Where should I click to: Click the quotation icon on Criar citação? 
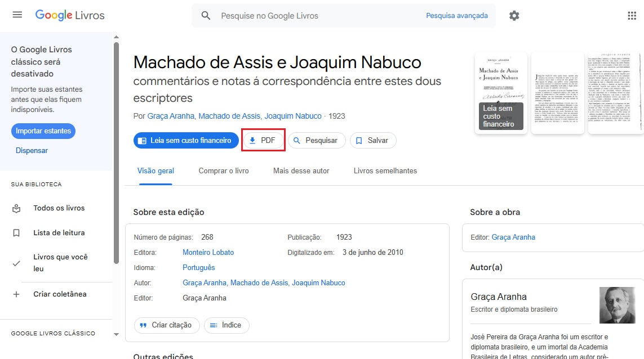tap(143, 325)
